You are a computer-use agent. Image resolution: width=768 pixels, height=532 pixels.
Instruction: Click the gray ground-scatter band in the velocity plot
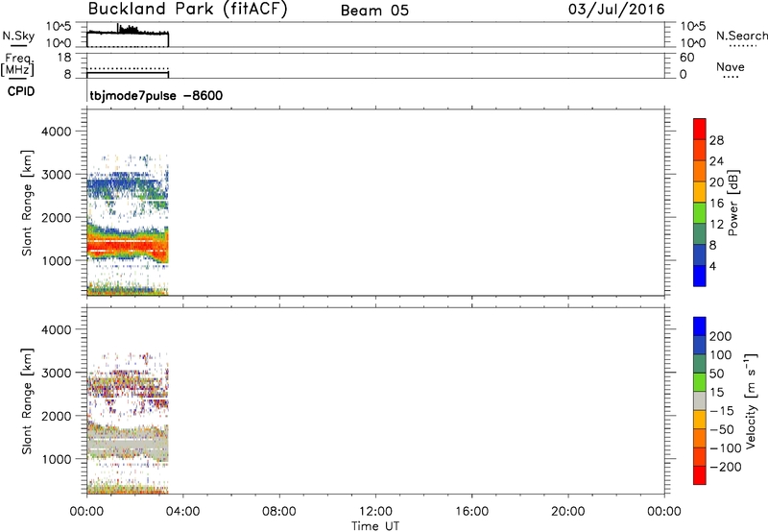pos(128,445)
